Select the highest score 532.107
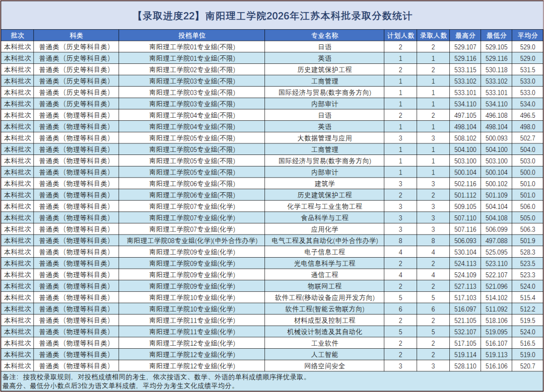The image size is (544, 392). point(465,332)
